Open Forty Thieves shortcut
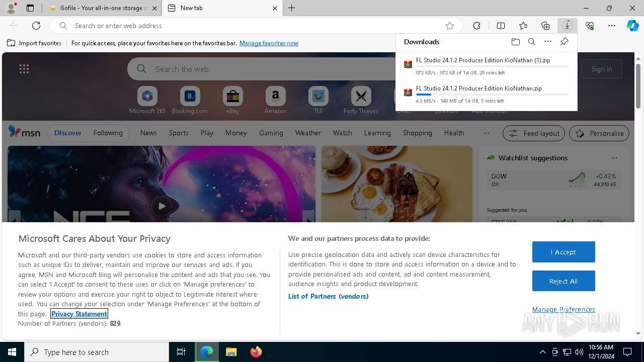This screenshot has width=644, height=362. [x=361, y=101]
